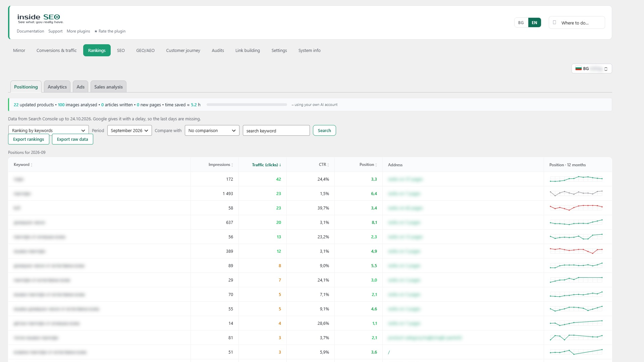Viewport: 644px width, 362px height.
Task: Switch language to EN
Action: [534, 23]
